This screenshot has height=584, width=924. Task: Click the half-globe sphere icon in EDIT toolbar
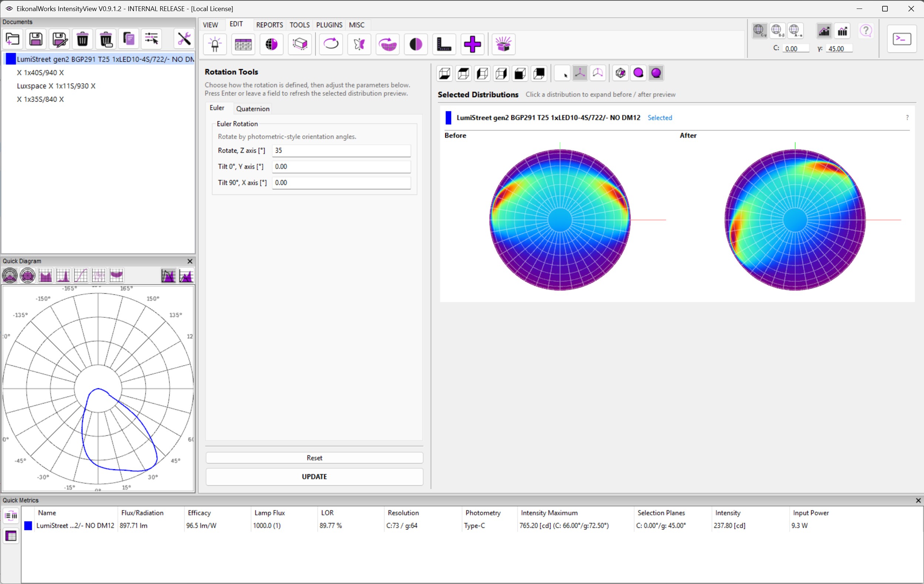click(x=272, y=44)
